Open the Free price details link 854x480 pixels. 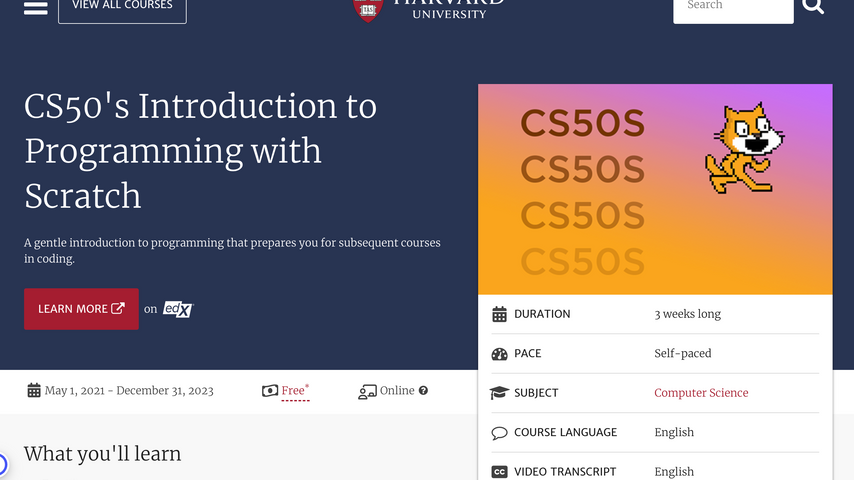295,391
